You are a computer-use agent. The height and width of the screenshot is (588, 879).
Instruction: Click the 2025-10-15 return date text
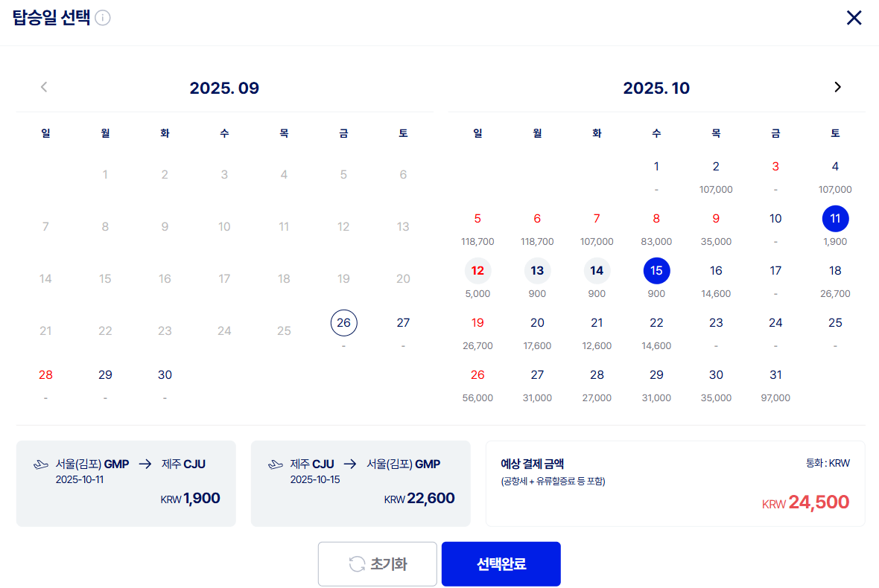315,480
